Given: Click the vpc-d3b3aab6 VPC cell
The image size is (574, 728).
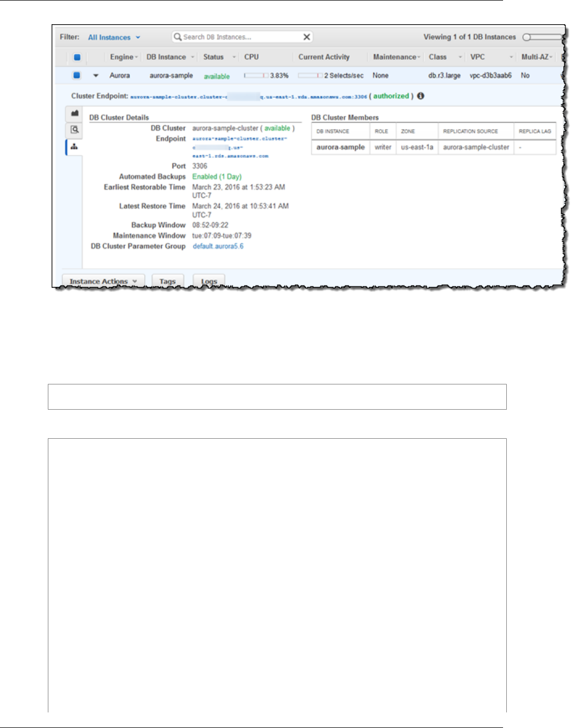Looking at the screenshot, I should point(490,76).
